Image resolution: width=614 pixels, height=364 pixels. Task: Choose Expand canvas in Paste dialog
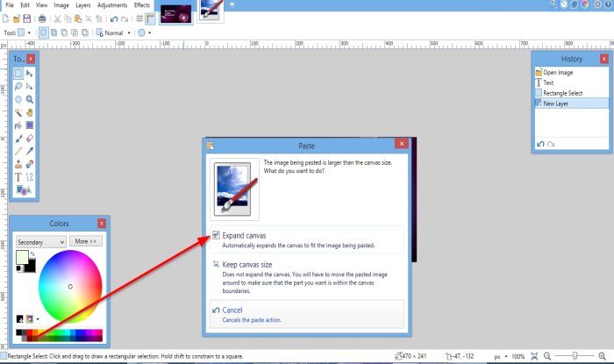[x=307, y=239]
